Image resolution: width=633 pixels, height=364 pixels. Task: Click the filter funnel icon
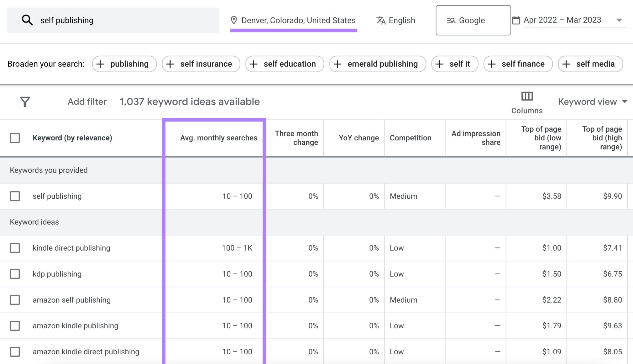tap(25, 101)
